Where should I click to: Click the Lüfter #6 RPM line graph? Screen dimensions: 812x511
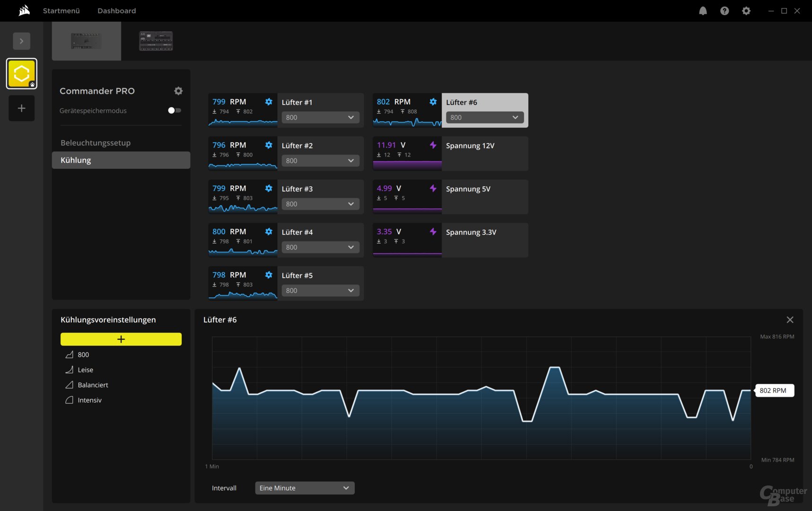pyautogui.click(x=481, y=398)
